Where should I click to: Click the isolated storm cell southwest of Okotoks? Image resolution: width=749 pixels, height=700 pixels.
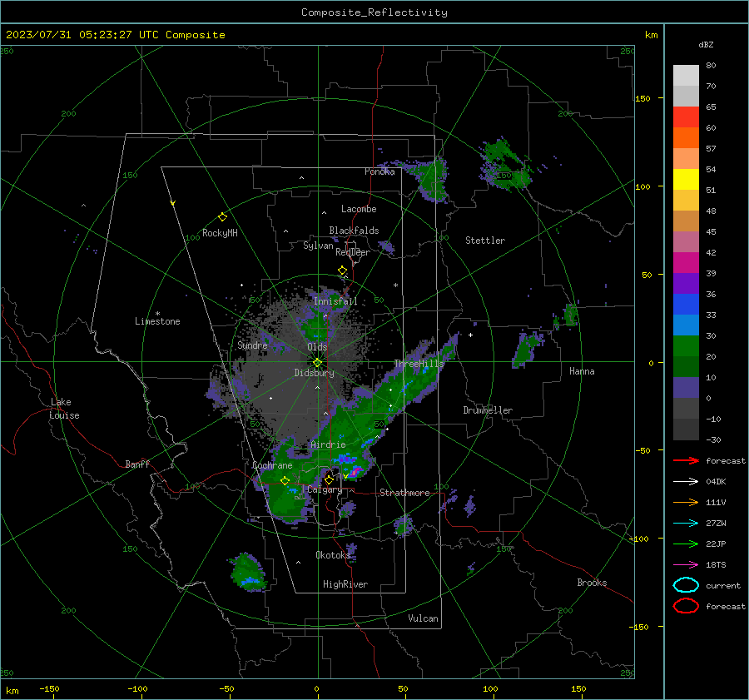pos(247,572)
